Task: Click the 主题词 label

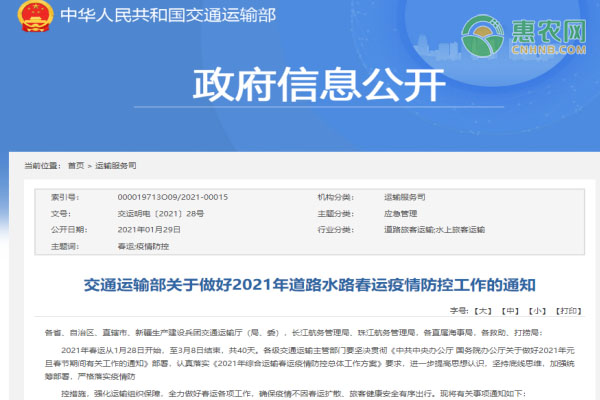Action: tap(65, 246)
